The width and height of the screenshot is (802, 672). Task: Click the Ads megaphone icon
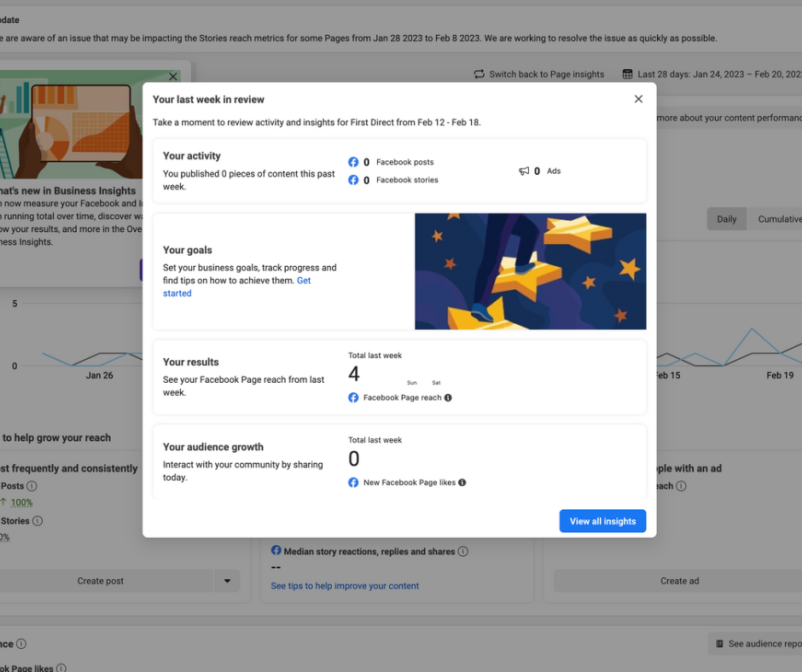(524, 171)
